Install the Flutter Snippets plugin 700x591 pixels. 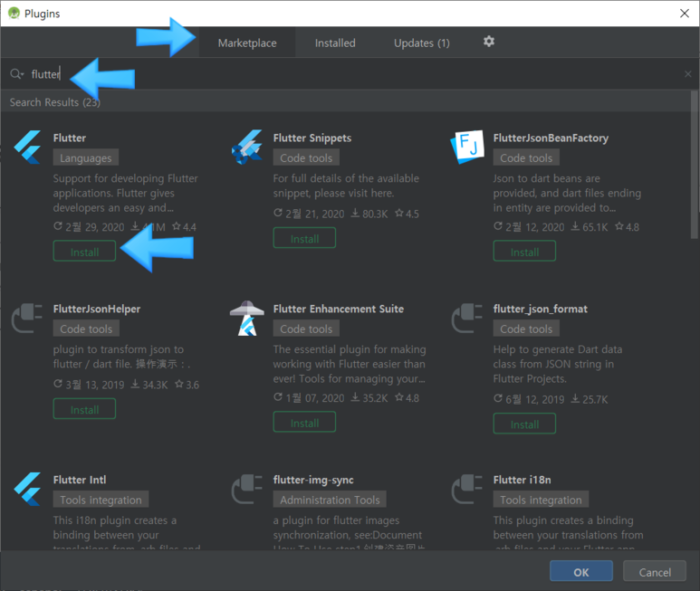click(x=304, y=238)
